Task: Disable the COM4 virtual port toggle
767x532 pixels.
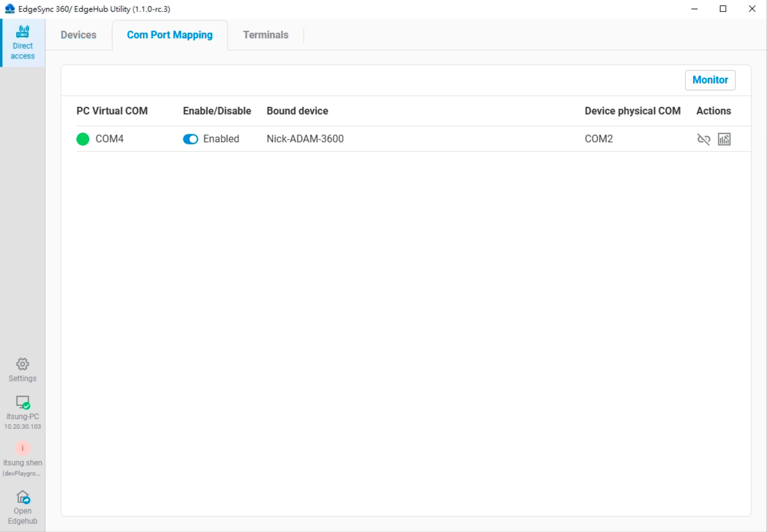Action: tap(190, 139)
